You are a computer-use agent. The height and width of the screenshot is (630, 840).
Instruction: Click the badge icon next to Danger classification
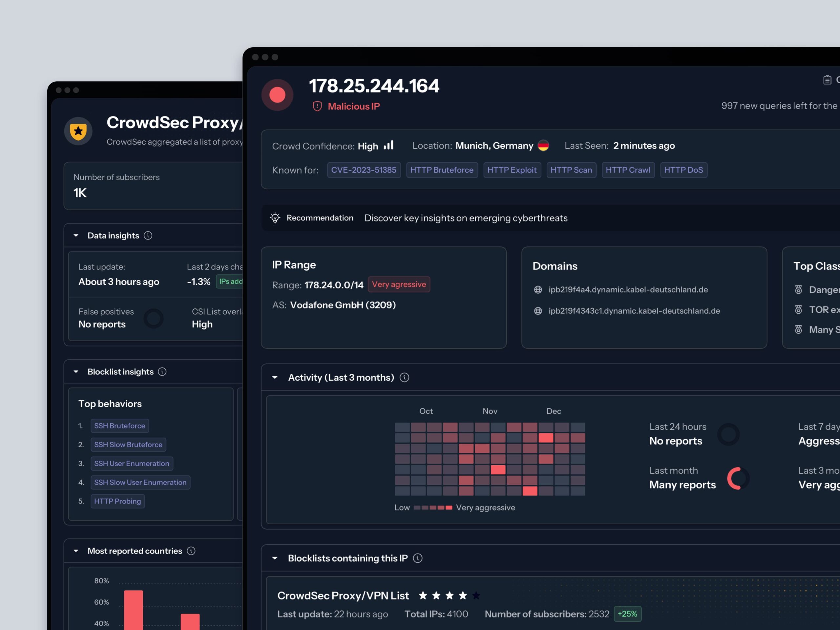click(798, 290)
